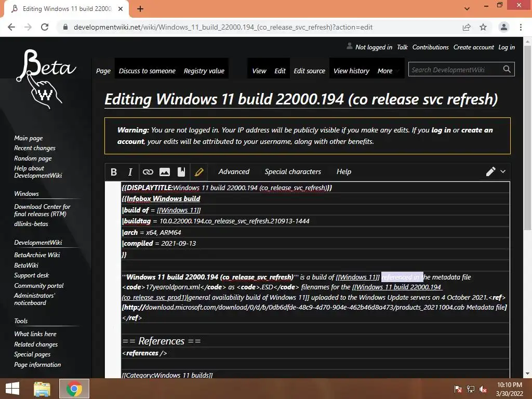The height and width of the screenshot is (399, 532).
Task: Expand the Help toolbar section
Action: pyautogui.click(x=344, y=171)
